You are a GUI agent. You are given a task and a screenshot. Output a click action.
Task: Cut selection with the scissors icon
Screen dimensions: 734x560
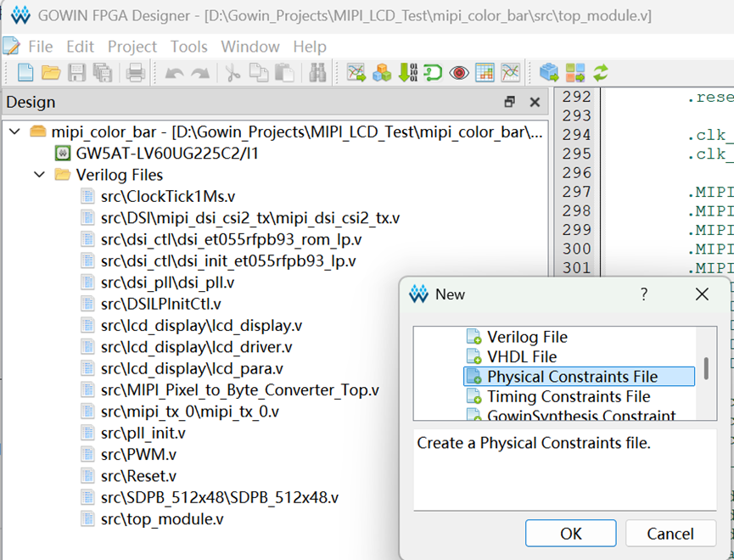[x=233, y=73]
